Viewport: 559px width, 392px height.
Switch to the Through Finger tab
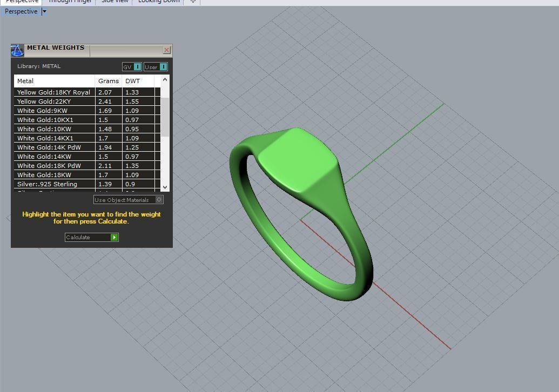(70, 2)
